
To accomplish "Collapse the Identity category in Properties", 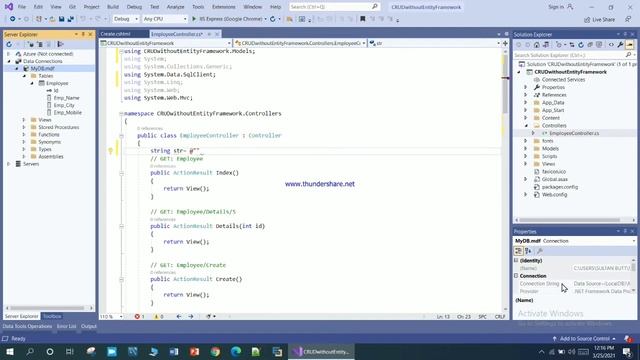I will pyautogui.click(x=516, y=260).
